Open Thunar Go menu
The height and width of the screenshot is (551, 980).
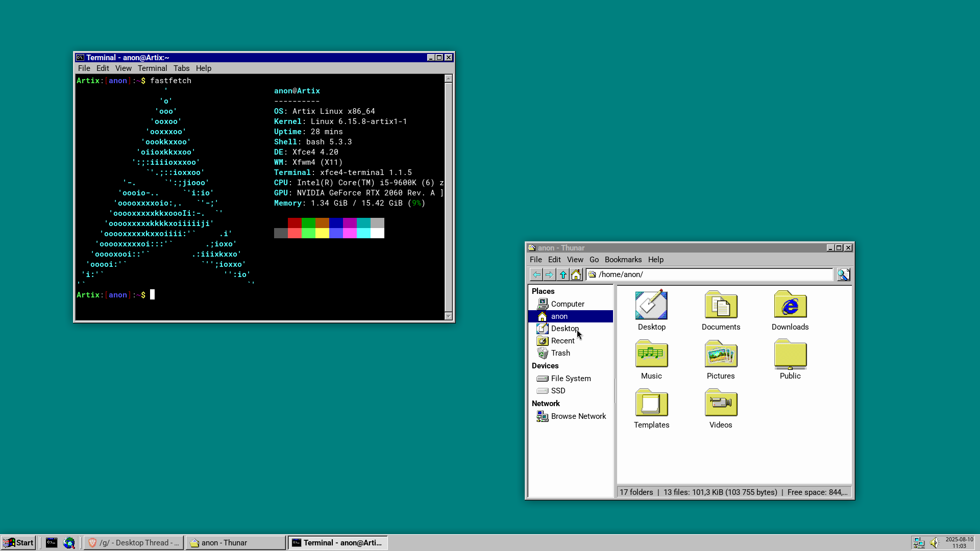click(594, 260)
